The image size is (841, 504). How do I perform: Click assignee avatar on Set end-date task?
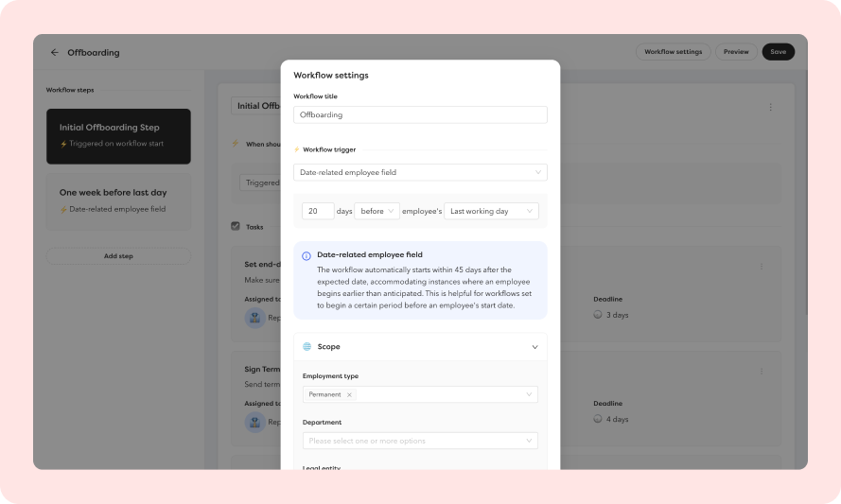(255, 318)
